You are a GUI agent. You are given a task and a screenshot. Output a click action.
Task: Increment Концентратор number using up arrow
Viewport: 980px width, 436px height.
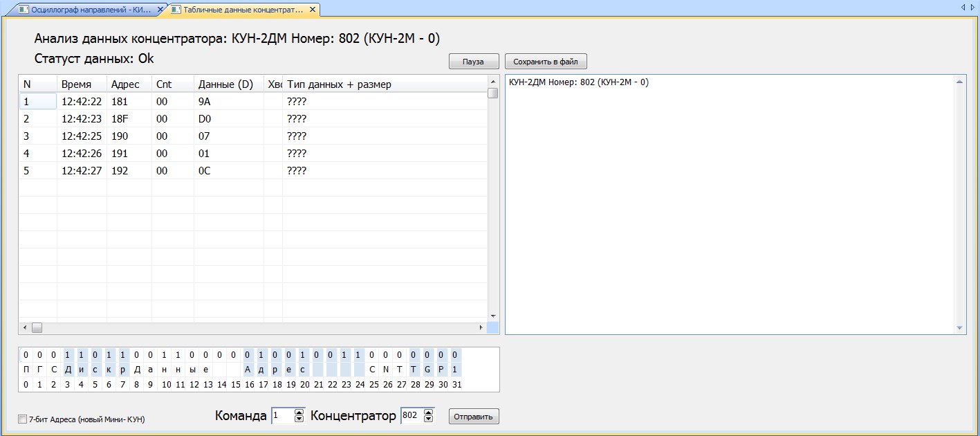tap(428, 412)
